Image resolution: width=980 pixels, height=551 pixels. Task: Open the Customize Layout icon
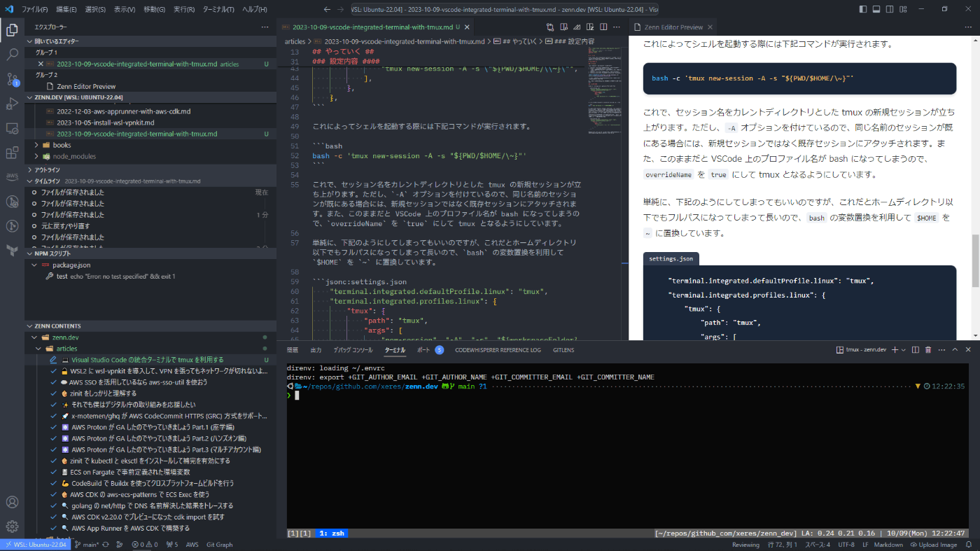pos(902,9)
